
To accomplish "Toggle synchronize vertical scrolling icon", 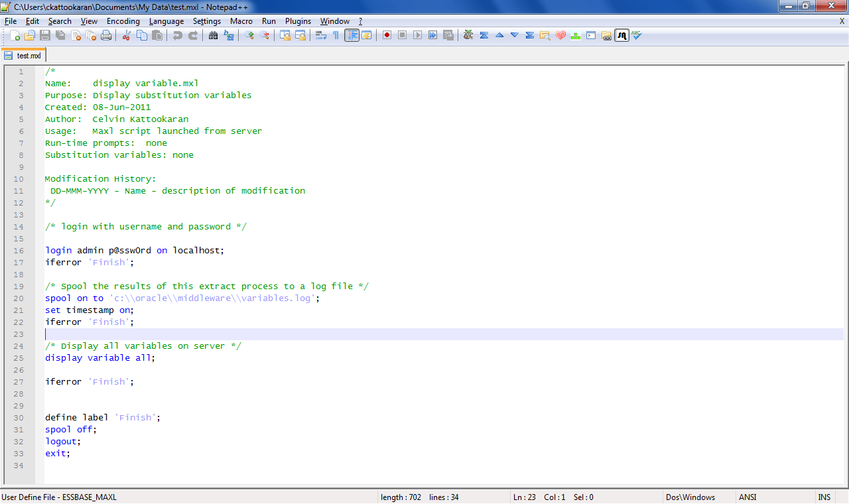I will (x=285, y=35).
